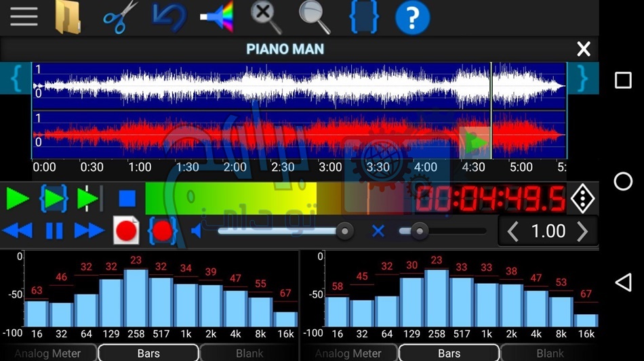Click the magnifier with X zoom-reset icon
Screen dimensions: 644x361
266,17
